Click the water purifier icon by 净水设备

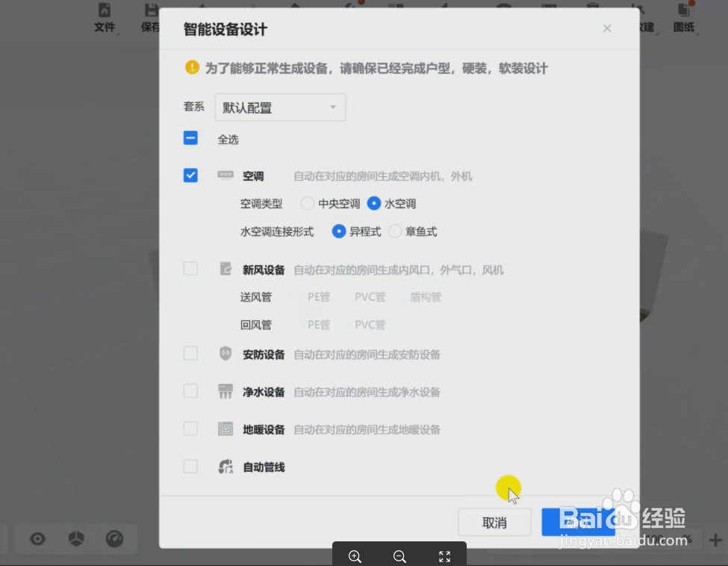coord(225,391)
